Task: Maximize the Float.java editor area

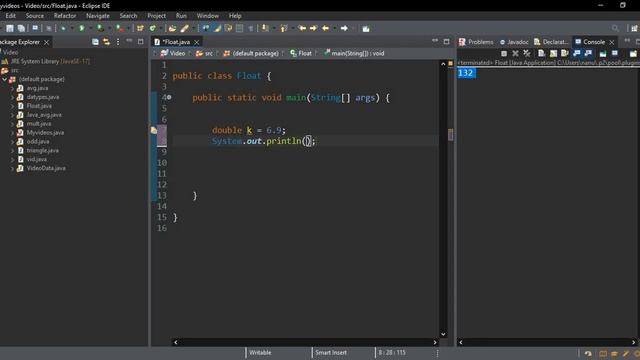Action: coord(447,42)
